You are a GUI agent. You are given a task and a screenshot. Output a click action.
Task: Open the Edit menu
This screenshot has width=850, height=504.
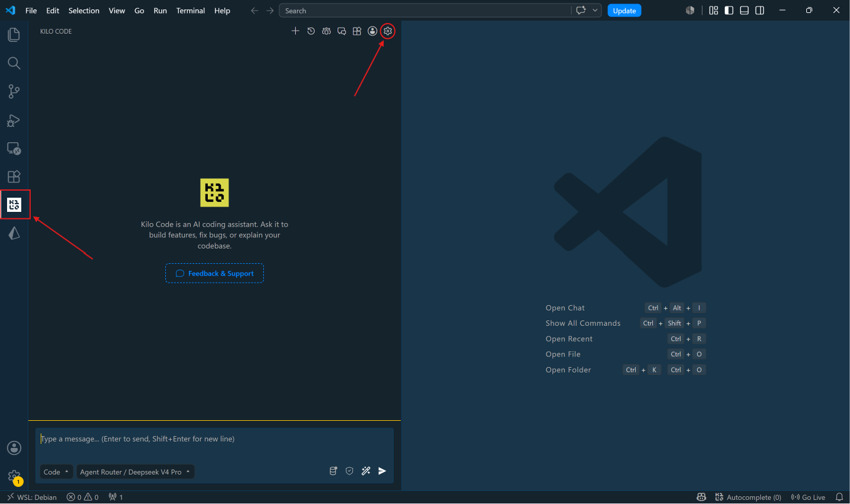click(x=53, y=11)
